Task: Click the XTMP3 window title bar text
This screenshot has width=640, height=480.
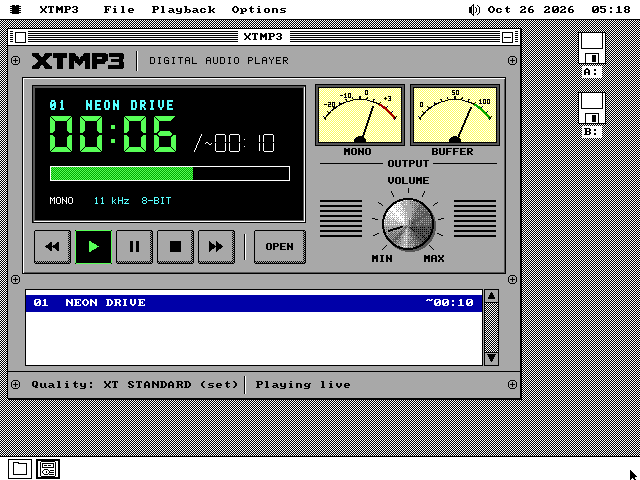Action: coord(263,37)
